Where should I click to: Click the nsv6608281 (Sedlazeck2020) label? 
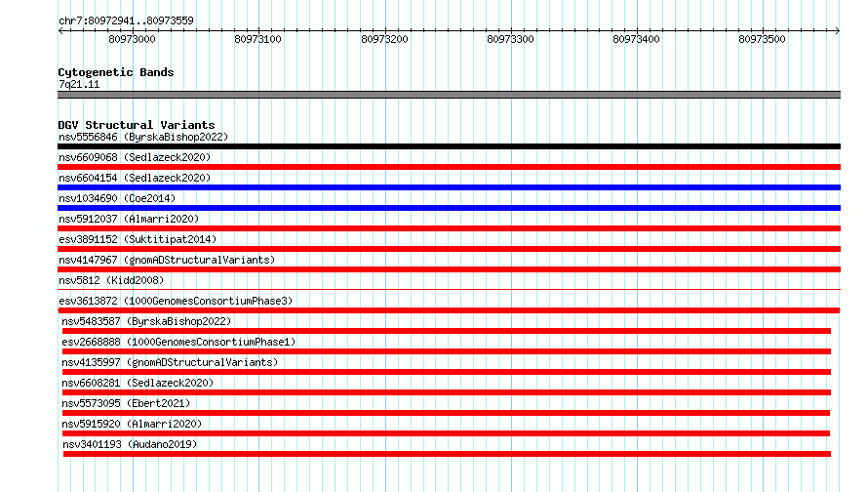point(138,383)
